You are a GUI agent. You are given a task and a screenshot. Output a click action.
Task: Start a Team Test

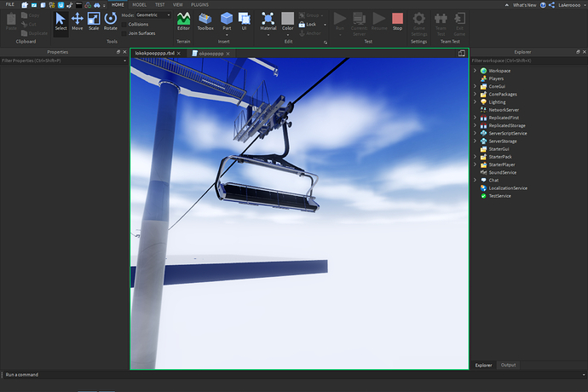[441, 23]
